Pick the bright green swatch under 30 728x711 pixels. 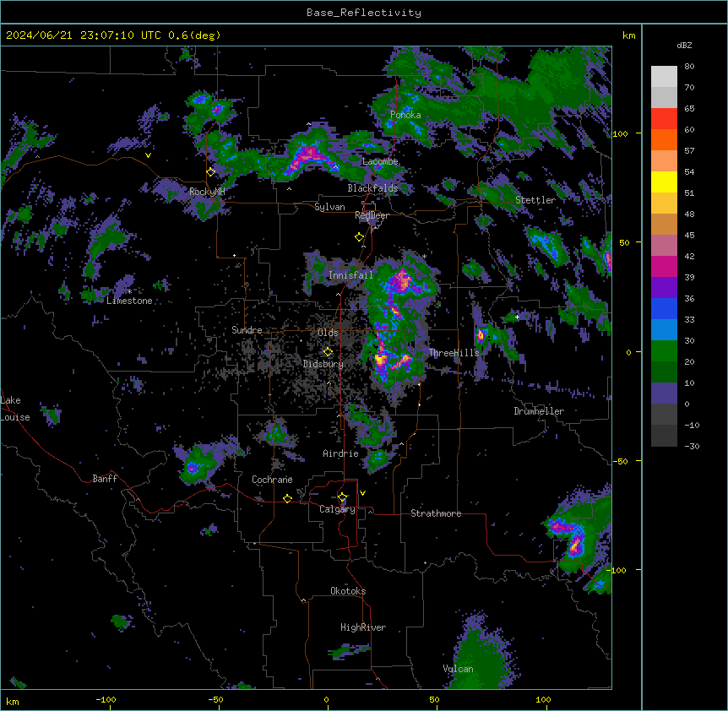tap(664, 351)
